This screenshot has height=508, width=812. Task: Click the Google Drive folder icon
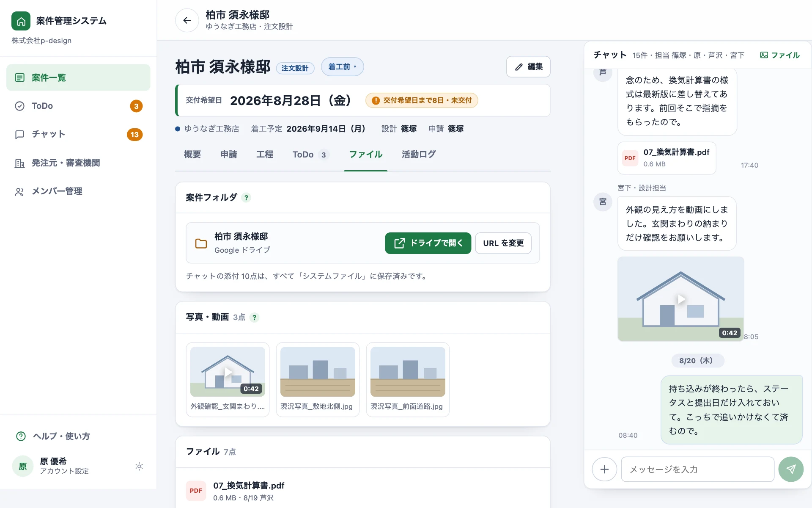[201, 243]
